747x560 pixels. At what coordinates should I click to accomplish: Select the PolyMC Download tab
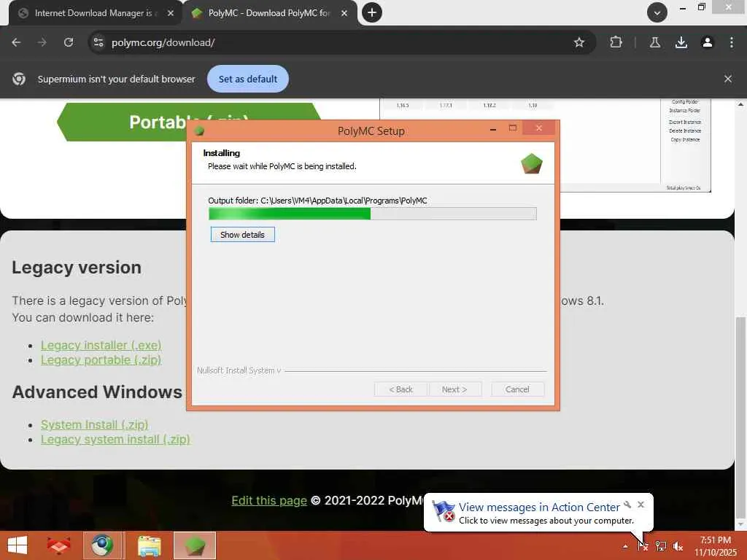pyautogui.click(x=269, y=13)
